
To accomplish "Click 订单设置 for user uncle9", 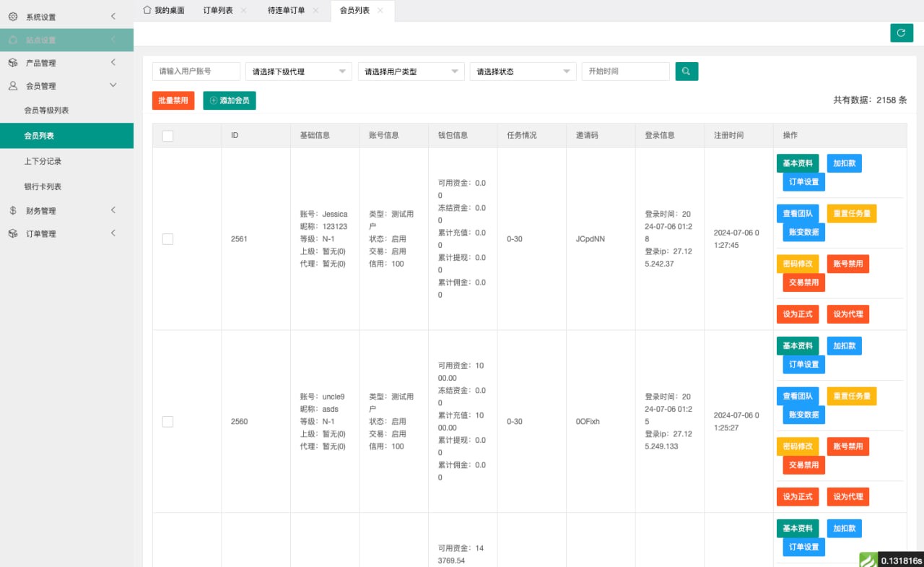I will [804, 365].
